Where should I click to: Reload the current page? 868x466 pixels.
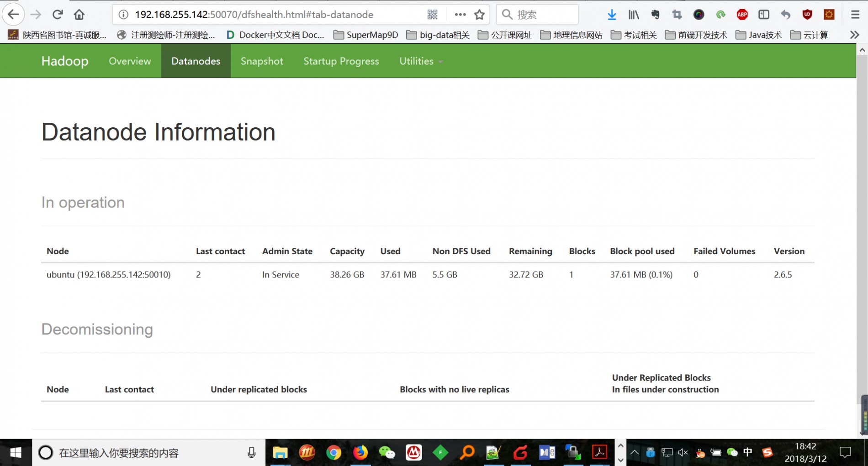(x=57, y=15)
